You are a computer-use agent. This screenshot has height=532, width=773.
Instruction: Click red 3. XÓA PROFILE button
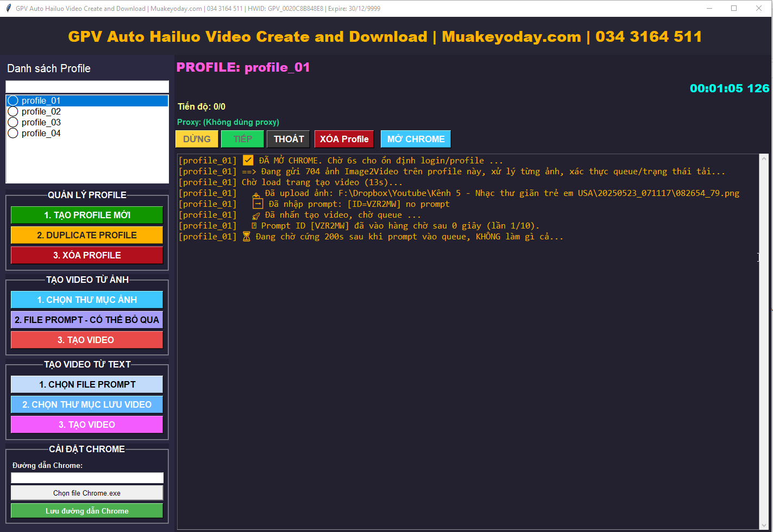coord(87,255)
